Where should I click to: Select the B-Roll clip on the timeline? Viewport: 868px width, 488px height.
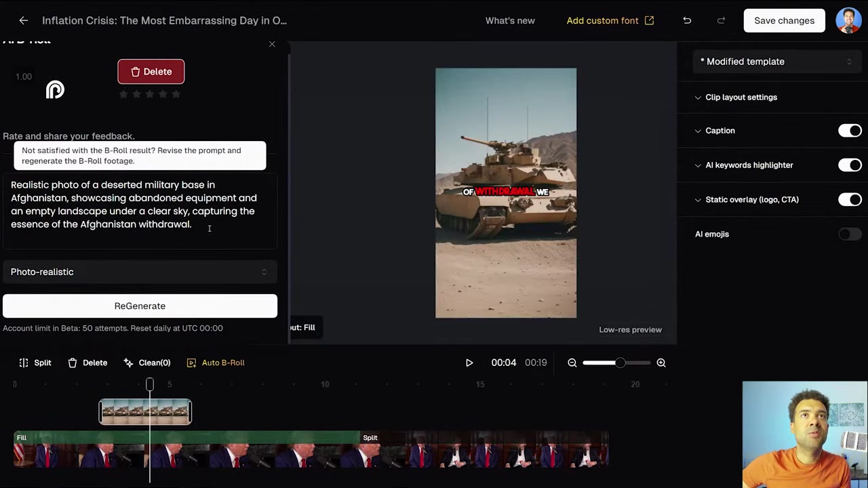click(x=145, y=412)
